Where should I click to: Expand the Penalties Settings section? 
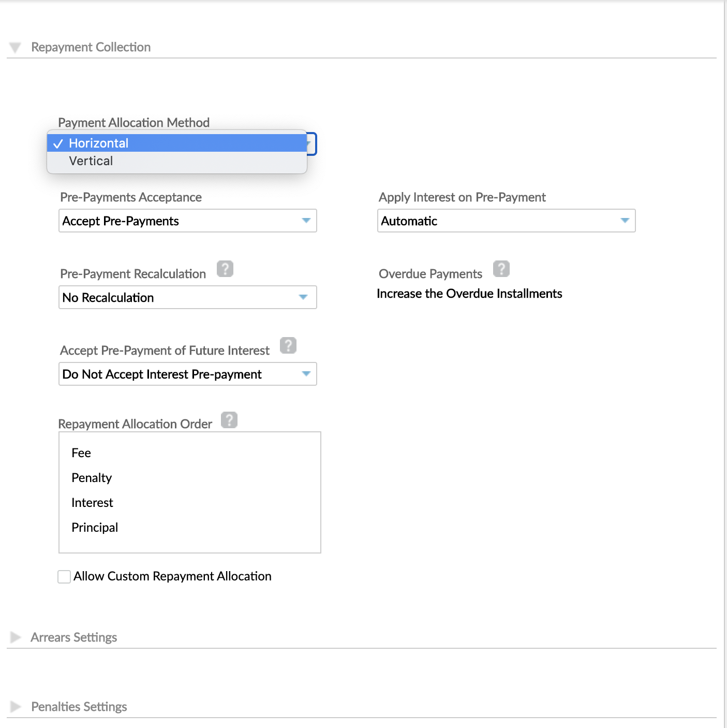click(15, 707)
